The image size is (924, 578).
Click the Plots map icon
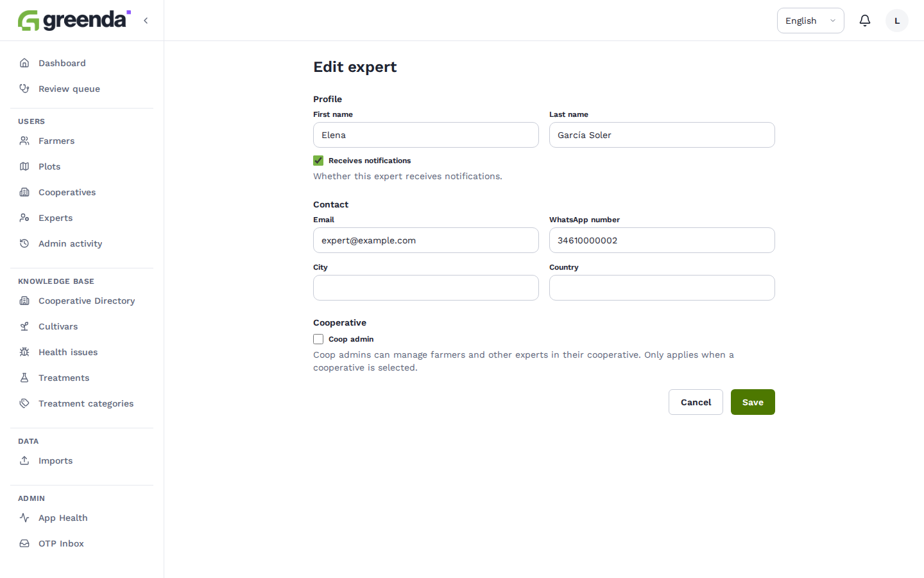[24, 166]
